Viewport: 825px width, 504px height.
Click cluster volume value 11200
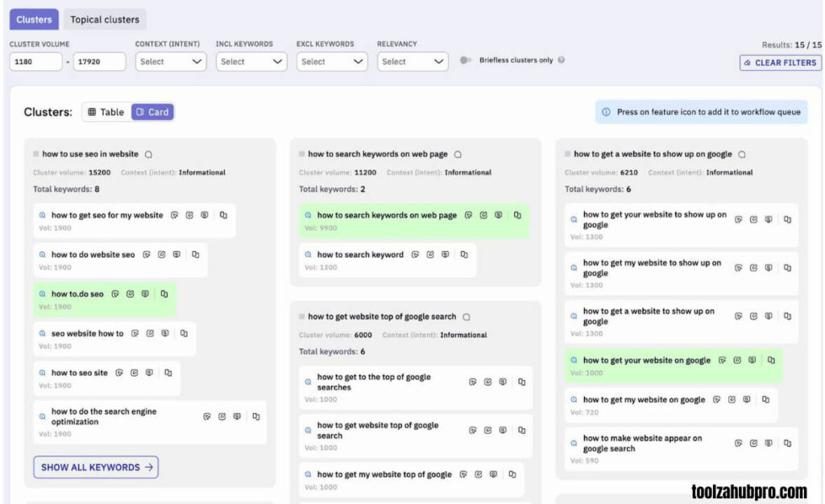pos(365,172)
